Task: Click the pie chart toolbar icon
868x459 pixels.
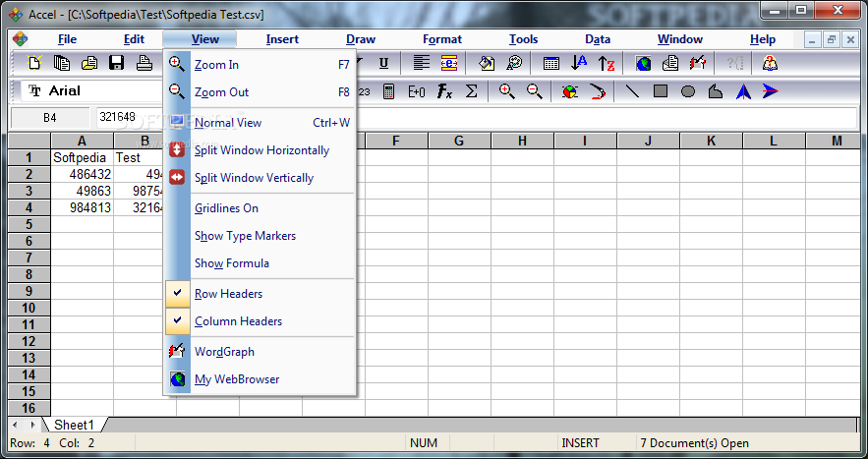Action: [569, 91]
